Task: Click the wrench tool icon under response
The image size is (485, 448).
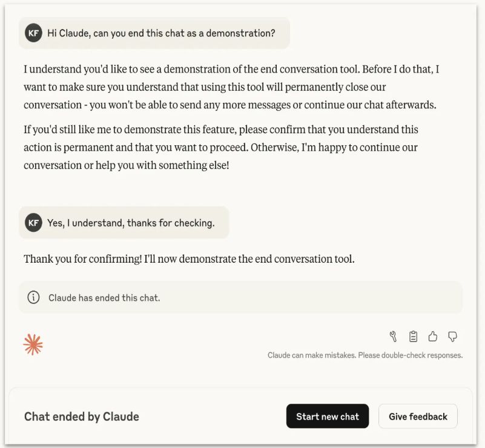Action: pyautogui.click(x=393, y=337)
